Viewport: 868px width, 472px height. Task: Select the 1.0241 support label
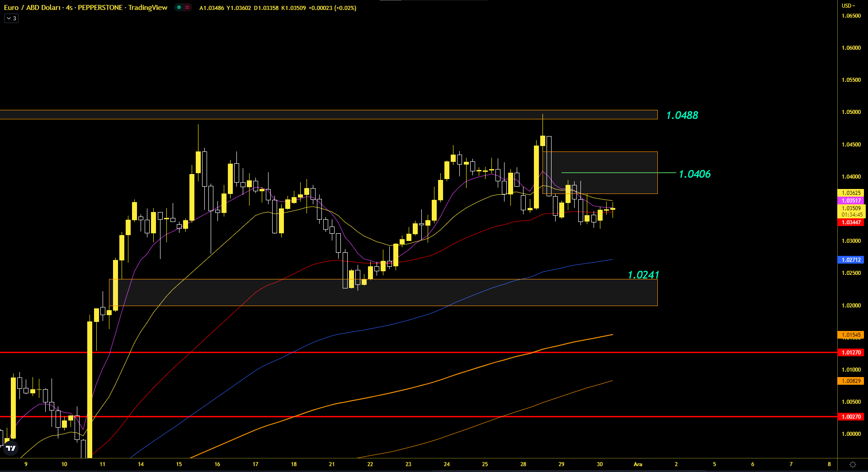pos(643,275)
